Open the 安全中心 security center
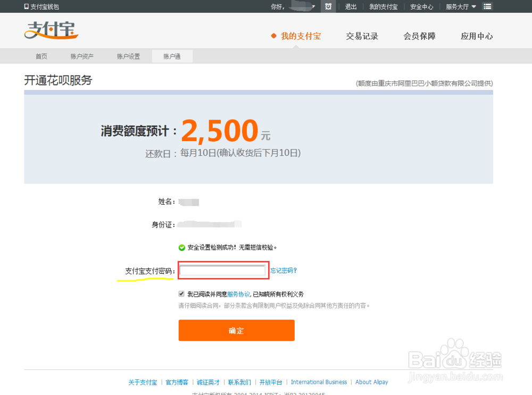Viewport: 532px width, 395px height. (421, 6)
